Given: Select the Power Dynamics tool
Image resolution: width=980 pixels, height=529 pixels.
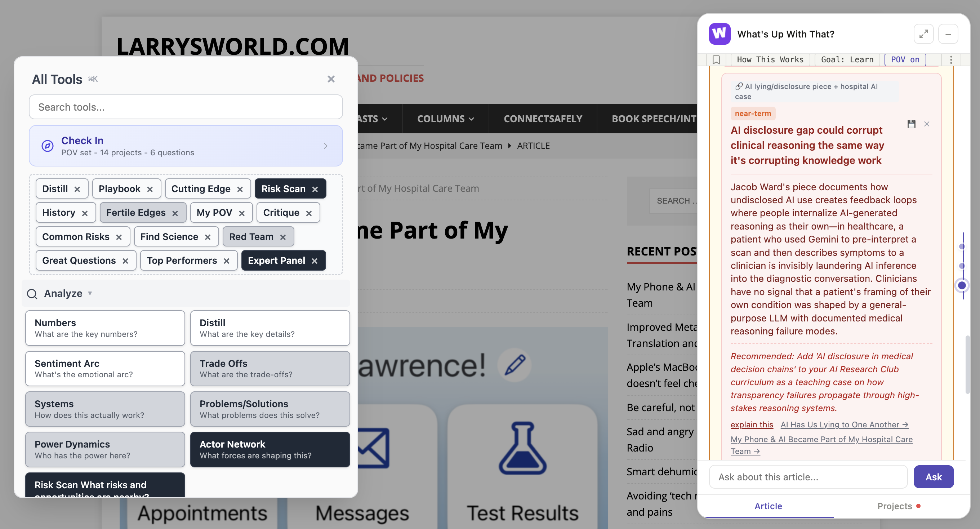Looking at the screenshot, I should tap(105, 449).
